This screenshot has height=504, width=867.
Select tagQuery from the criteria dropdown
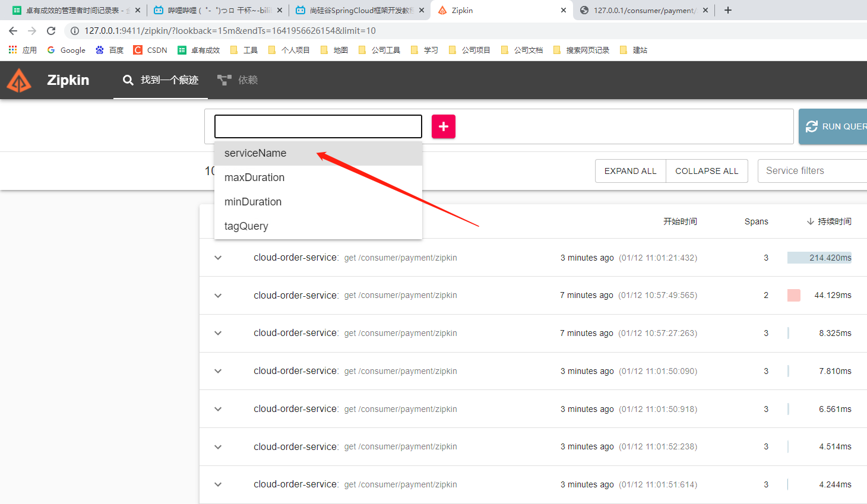318,226
